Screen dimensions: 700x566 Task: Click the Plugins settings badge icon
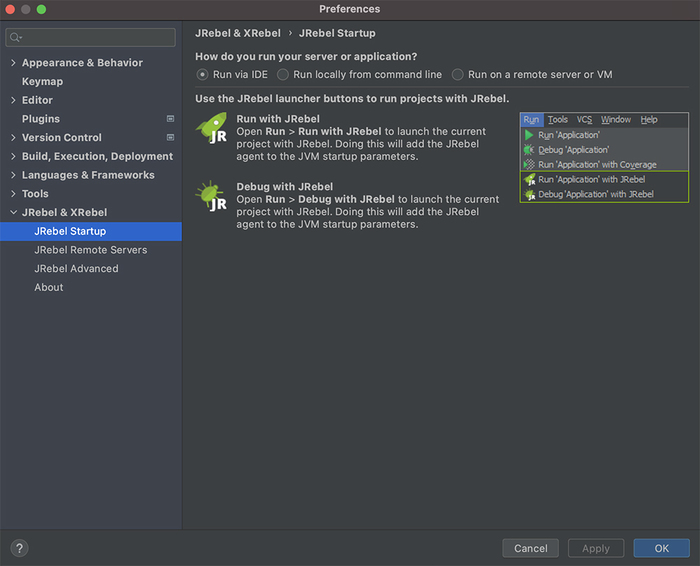pos(170,119)
